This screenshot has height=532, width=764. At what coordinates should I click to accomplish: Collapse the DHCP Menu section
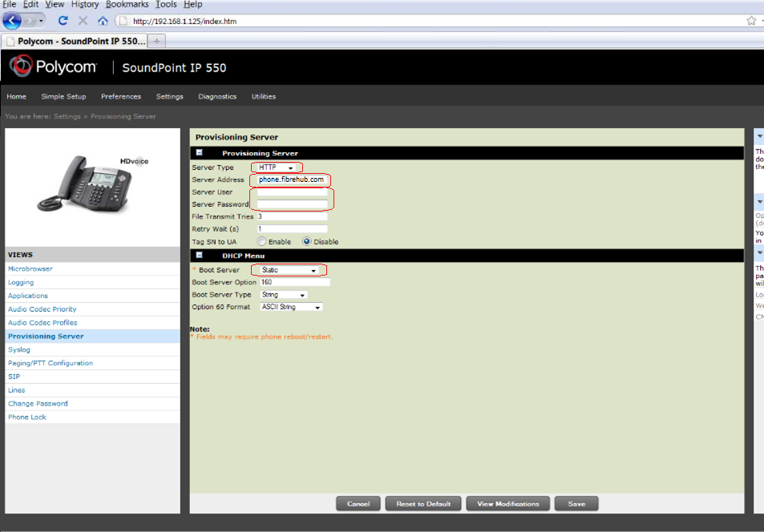[200, 255]
